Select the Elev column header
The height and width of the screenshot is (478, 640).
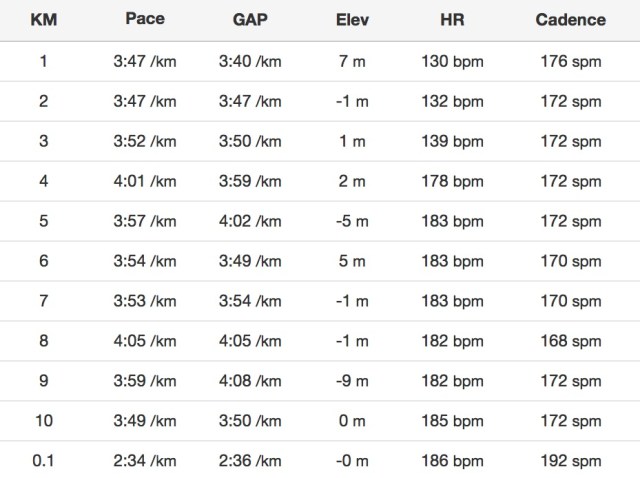pos(351,19)
